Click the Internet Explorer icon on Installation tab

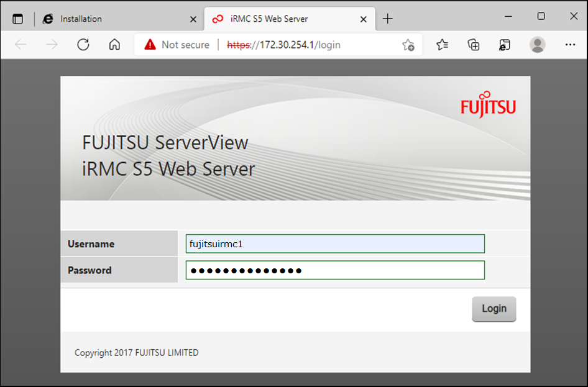(x=48, y=19)
